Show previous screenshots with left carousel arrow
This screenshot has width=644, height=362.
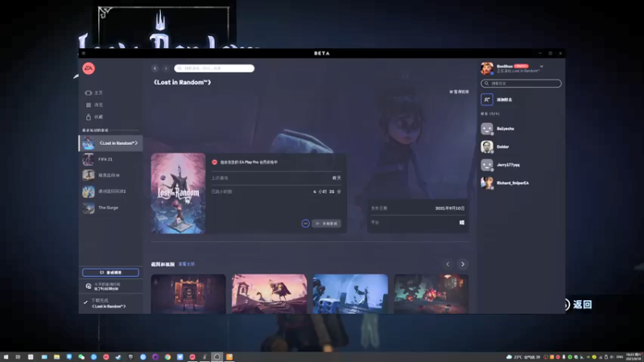[448, 265]
